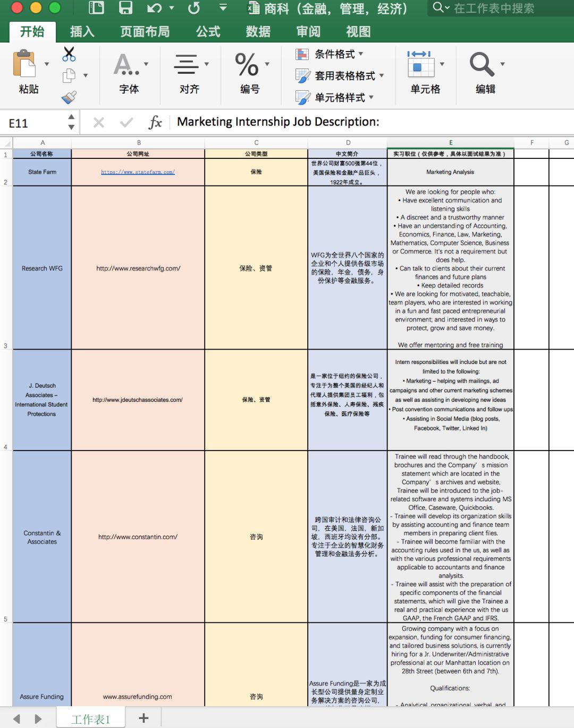
Task: Switch to the 页面布局 (Page Layout) tab
Action: pyautogui.click(x=145, y=32)
